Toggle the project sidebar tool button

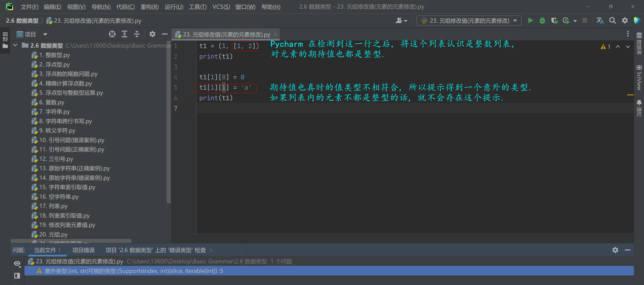pyautogui.click(x=5, y=40)
